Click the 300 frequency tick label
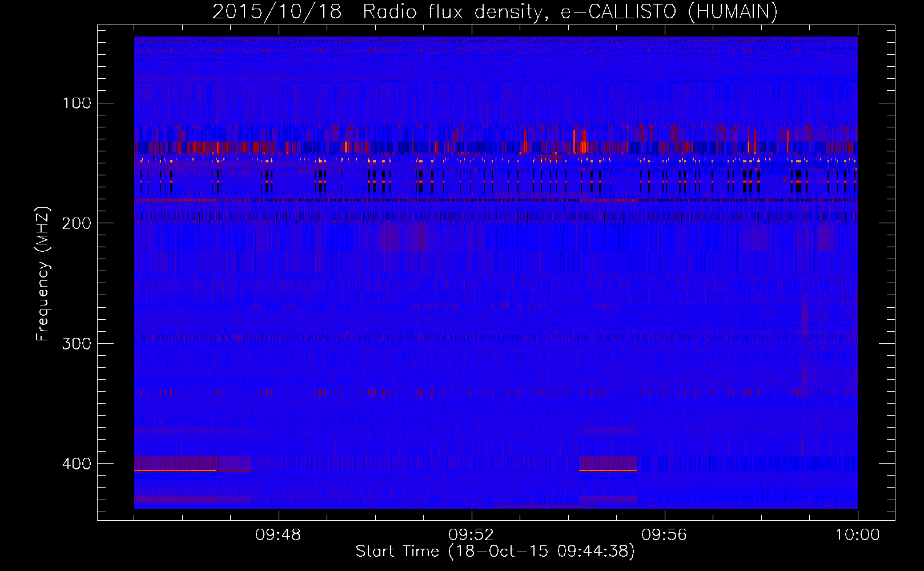924x571 pixels. (77, 343)
